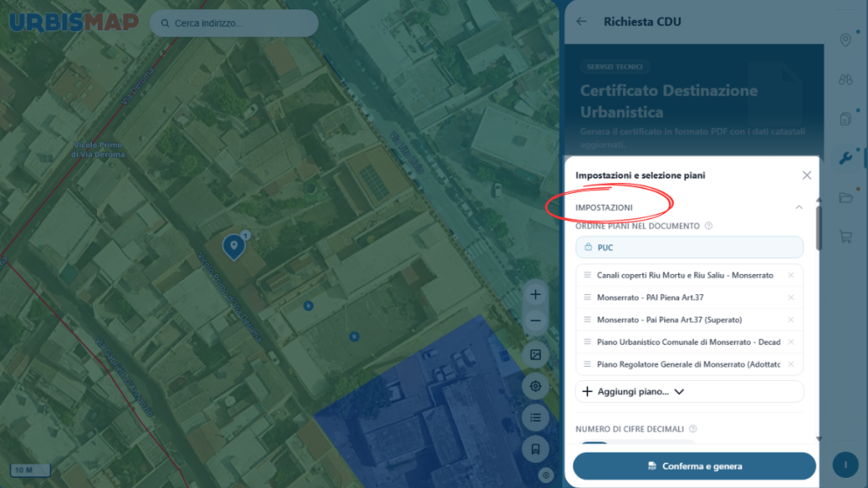Remove Piano Regolatore Generale di Monserrato plan
Viewport: 868px width, 488px height.
791,364
